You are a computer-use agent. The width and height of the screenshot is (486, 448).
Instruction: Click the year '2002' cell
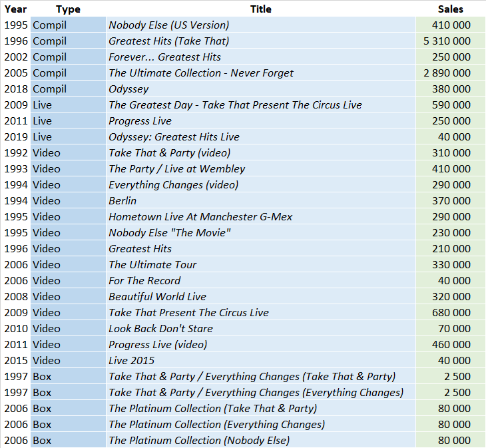point(16,57)
